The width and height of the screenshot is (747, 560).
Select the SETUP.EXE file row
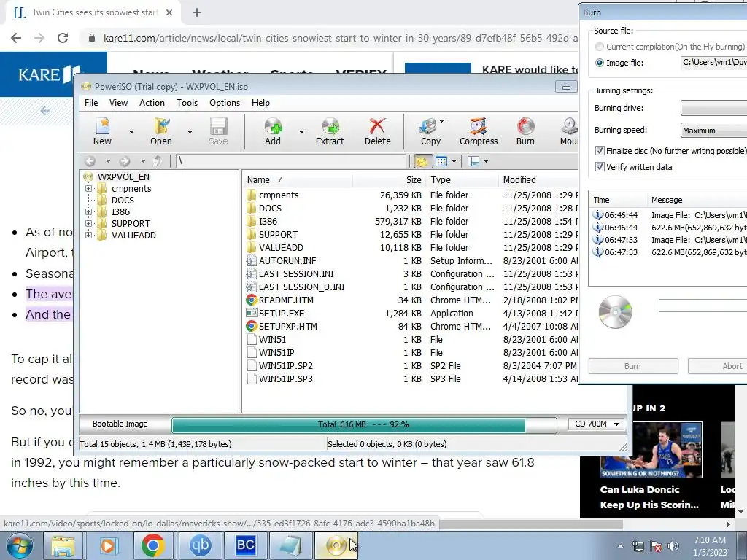click(x=411, y=314)
